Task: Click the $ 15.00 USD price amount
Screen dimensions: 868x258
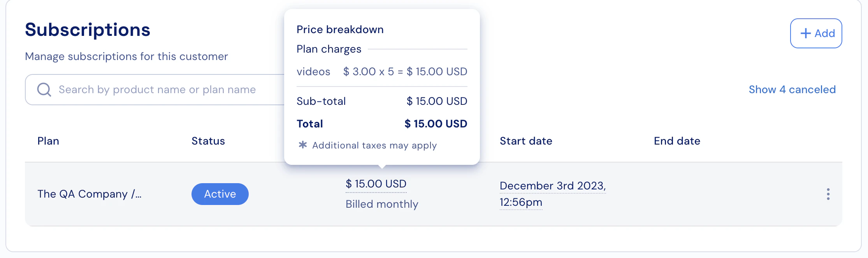Action: pos(376,184)
